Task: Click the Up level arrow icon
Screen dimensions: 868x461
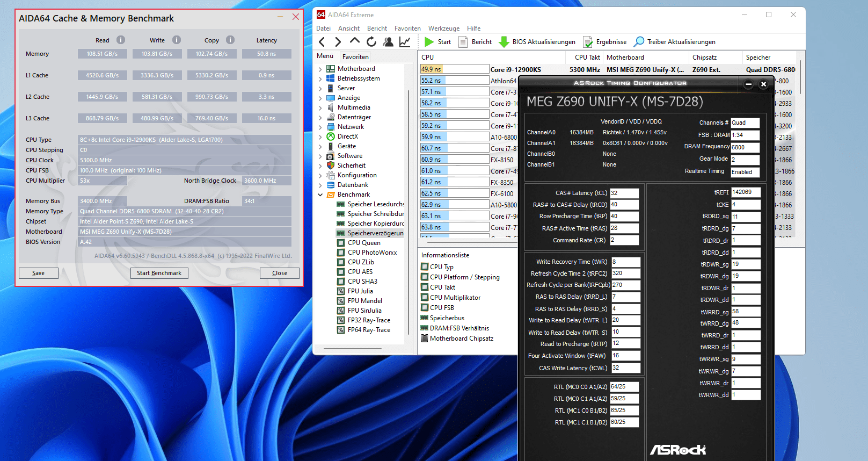Action: [x=355, y=41]
